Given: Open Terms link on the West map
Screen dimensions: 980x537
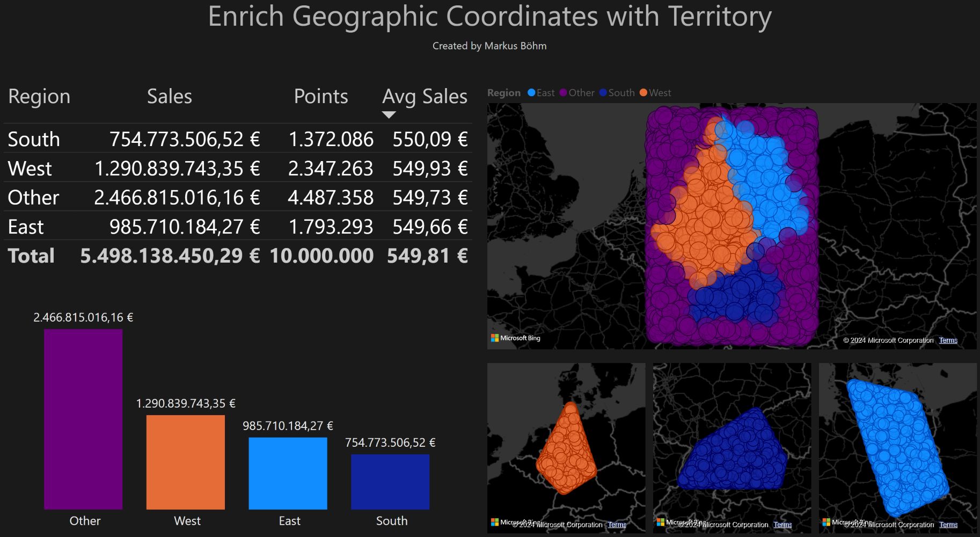Looking at the screenshot, I should point(617,525).
